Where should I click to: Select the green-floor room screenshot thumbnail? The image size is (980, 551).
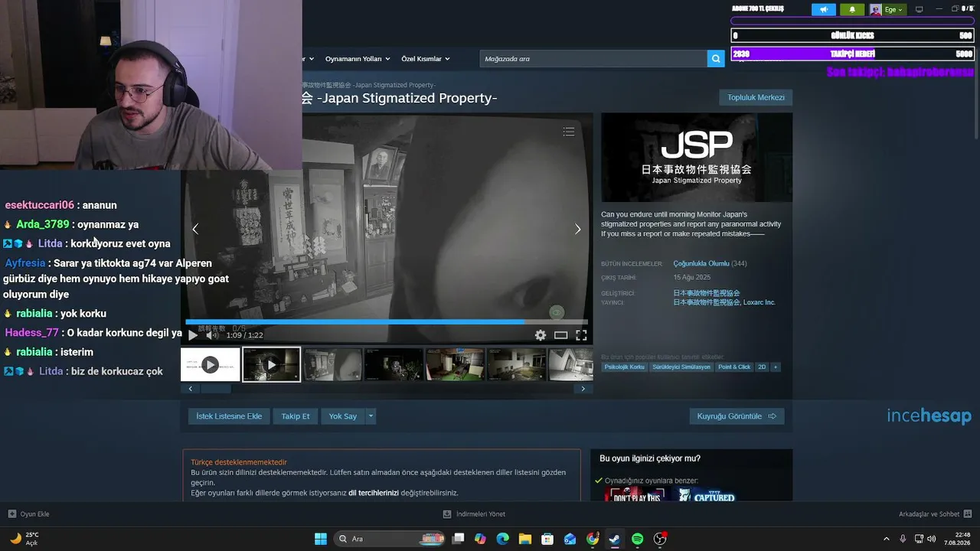456,364
